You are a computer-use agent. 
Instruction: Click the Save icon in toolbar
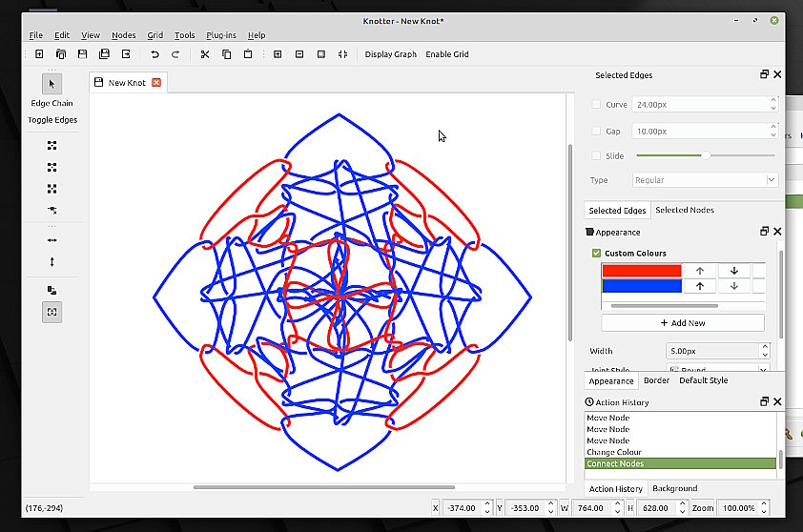82,53
